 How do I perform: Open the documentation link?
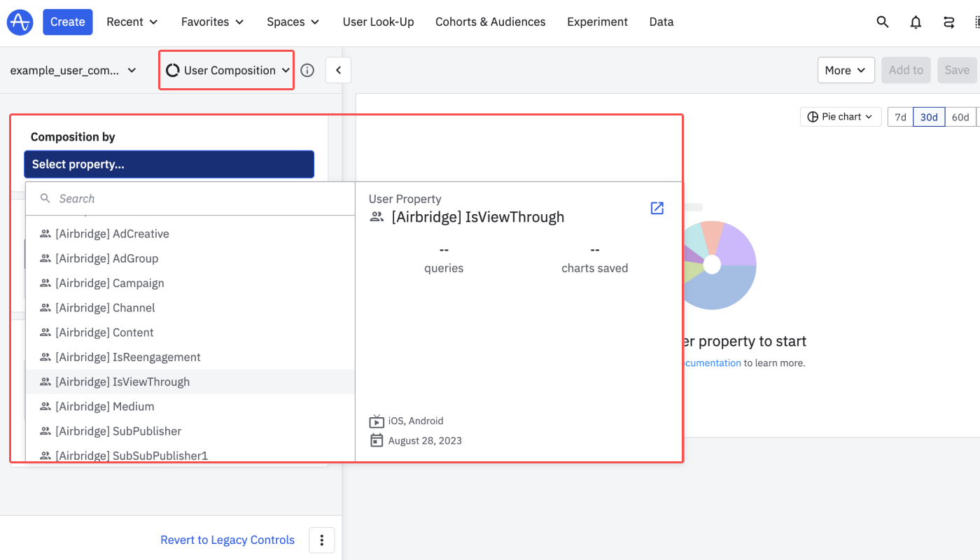pos(711,363)
